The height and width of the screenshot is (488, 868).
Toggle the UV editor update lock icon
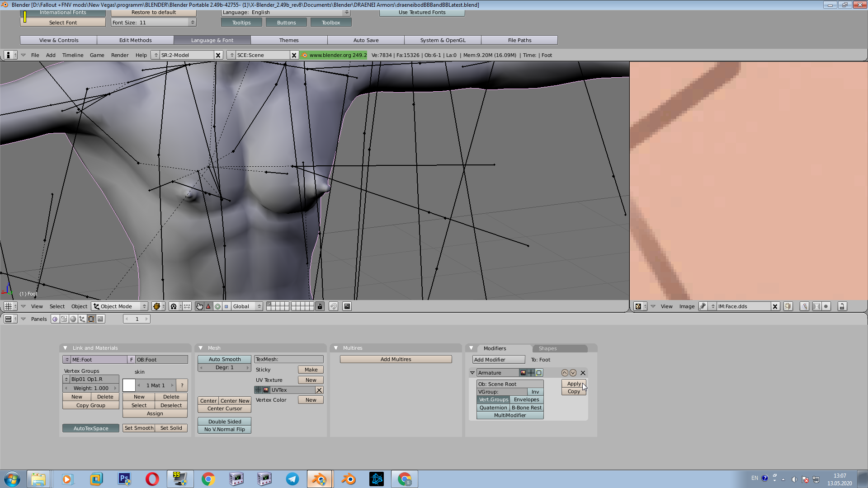(842, 306)
